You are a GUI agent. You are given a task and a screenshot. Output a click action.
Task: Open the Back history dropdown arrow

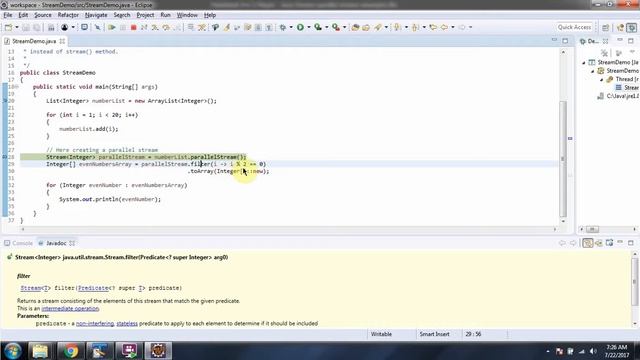(x=453, y=27)
